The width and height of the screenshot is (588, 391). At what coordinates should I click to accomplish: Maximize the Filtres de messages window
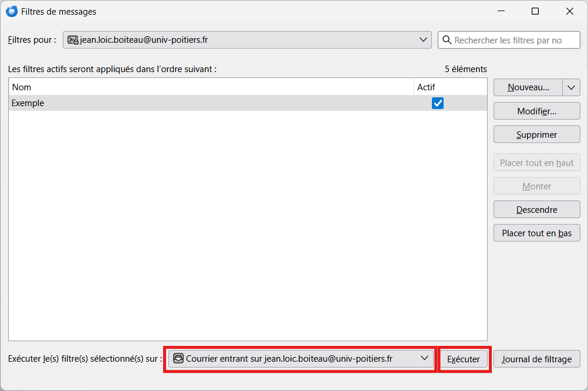535,11
